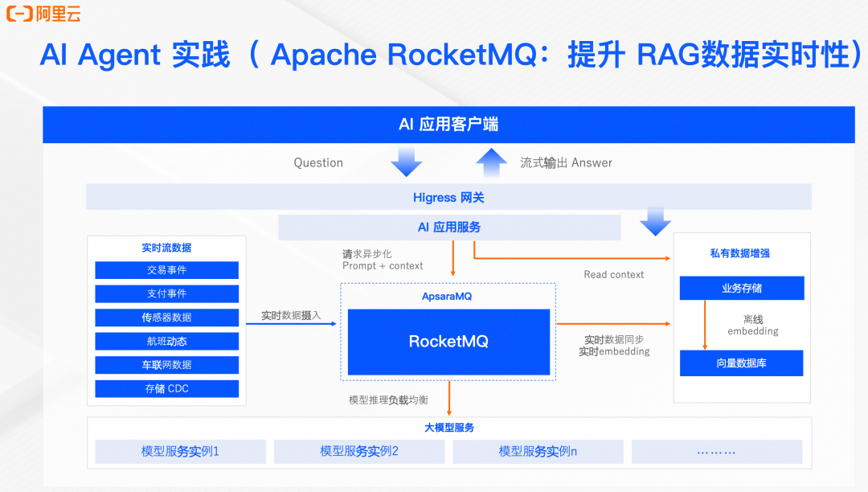
Task: Select the 大模型服务 section header
Action: [448, 428]
